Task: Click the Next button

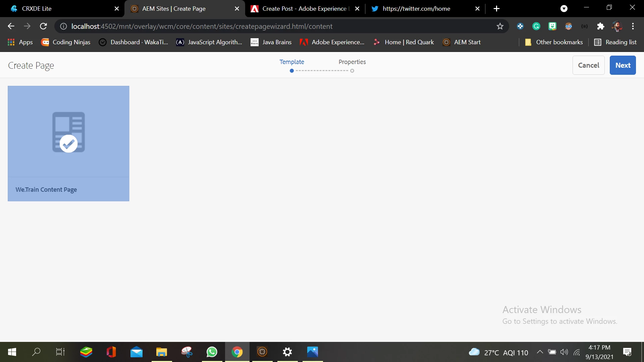Action: tap(623, 65)
